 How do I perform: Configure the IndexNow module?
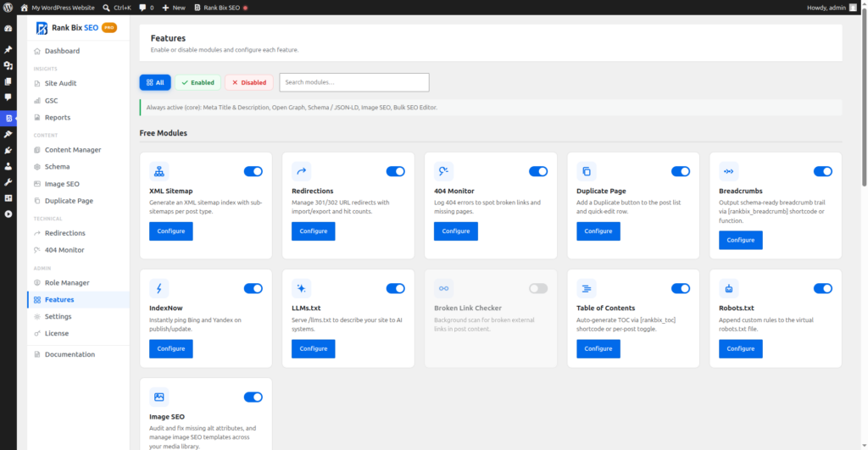coord(171,348)
